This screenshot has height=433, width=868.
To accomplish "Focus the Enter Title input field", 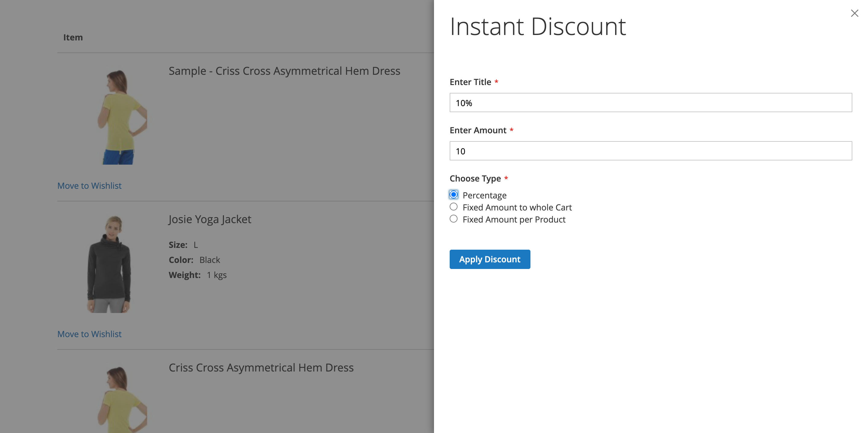I will pos(651,103).
